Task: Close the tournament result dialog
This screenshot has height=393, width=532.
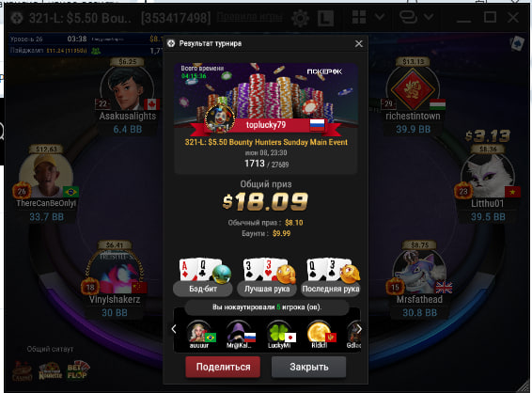Action: [x=359, y=43]
